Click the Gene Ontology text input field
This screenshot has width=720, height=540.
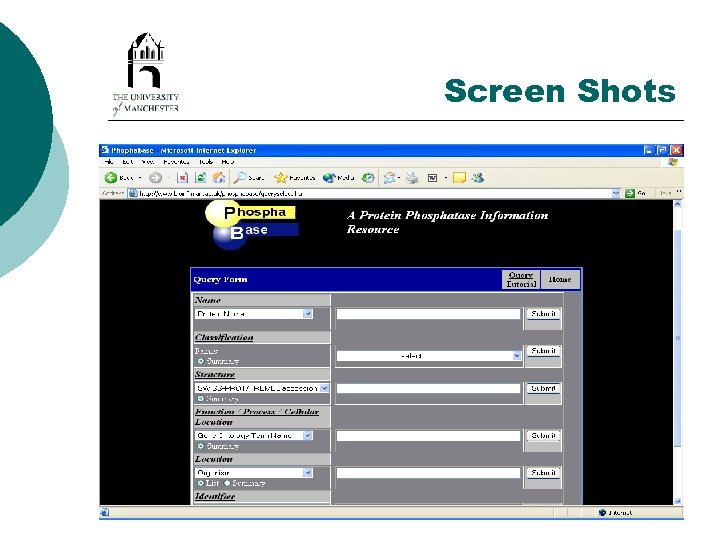pos(428,435)
